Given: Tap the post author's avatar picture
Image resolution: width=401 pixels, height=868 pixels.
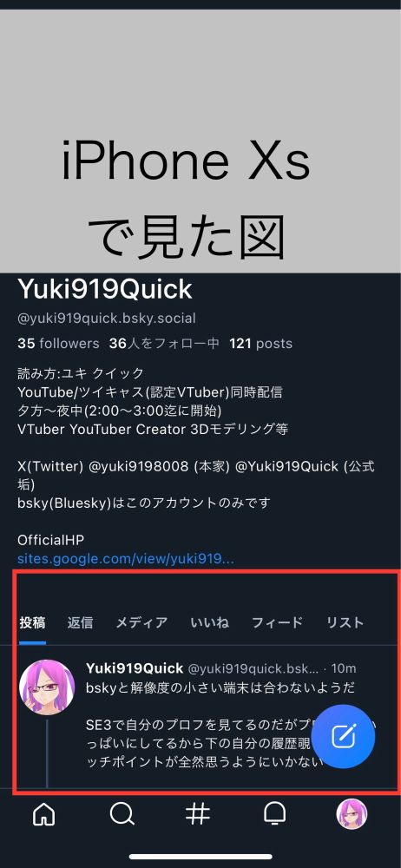Looking at the screenshot, I should [47, 687].
